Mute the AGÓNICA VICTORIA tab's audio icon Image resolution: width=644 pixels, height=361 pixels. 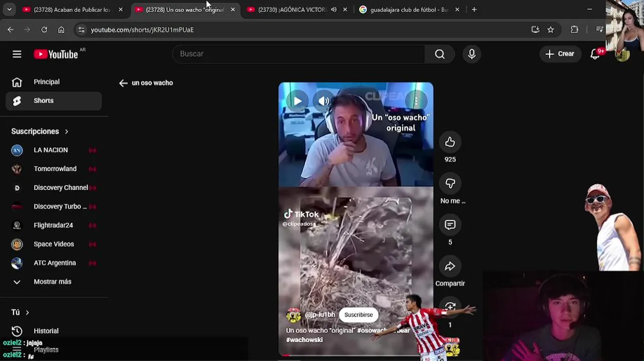click(334, 10)
